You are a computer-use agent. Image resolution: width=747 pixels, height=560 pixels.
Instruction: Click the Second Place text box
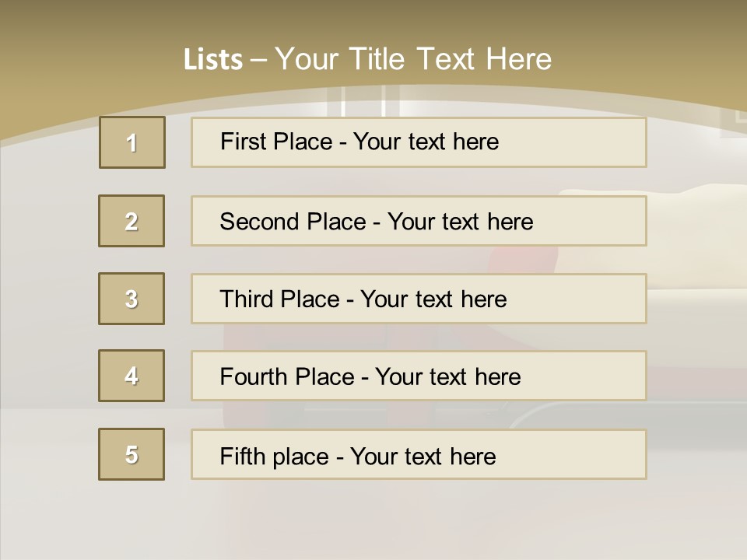[x=419, y=221]
